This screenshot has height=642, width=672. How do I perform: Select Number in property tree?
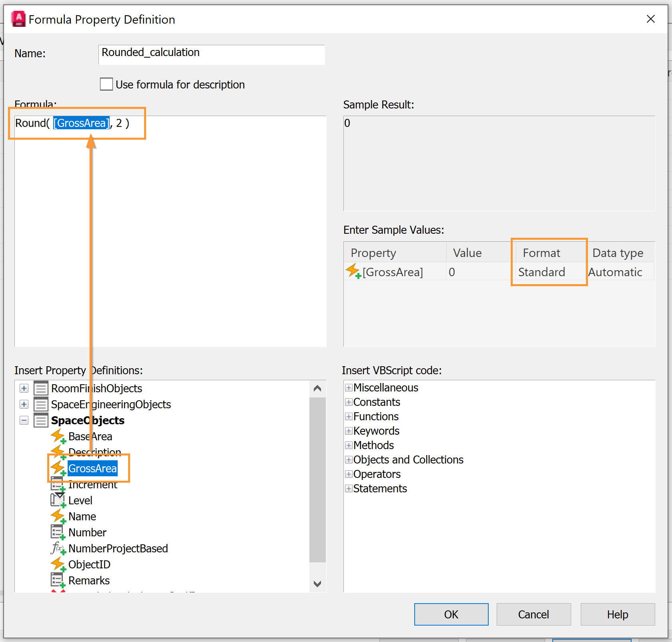tap(88, 532)
